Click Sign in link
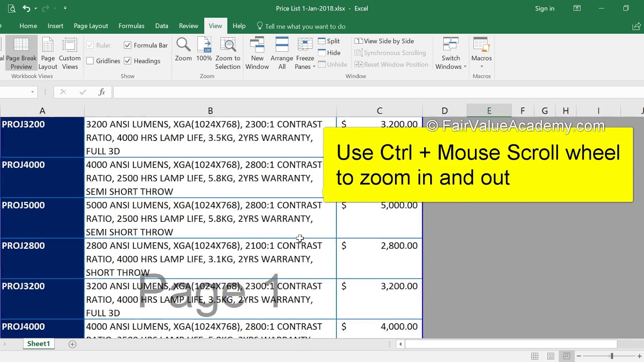644x362 pixels. 544,9
